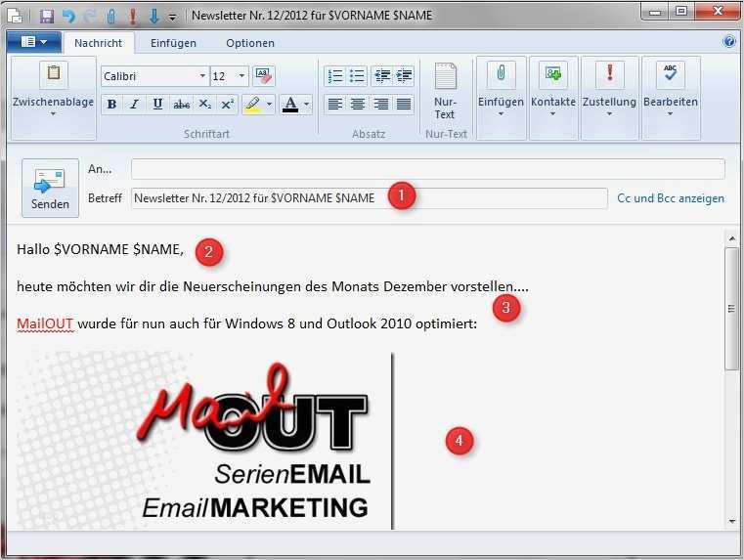
Task: Click into the An recipient field
Action: (428, 169)
